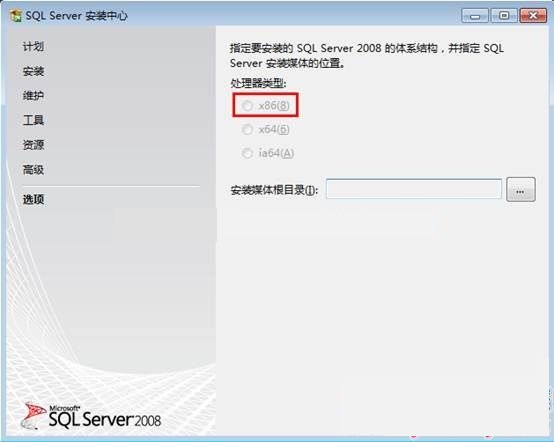This screenshot has height=442, width=554.
Task: Click the browse (...) button for media directory
Action: [x=520, y=190]
